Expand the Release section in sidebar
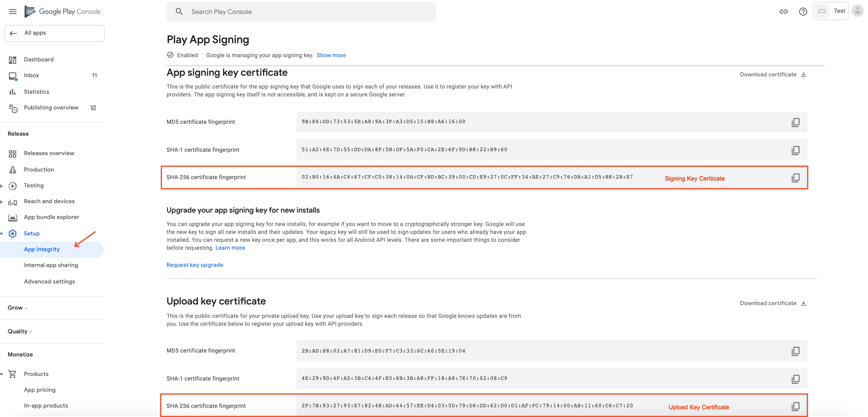 click(19, 133)
